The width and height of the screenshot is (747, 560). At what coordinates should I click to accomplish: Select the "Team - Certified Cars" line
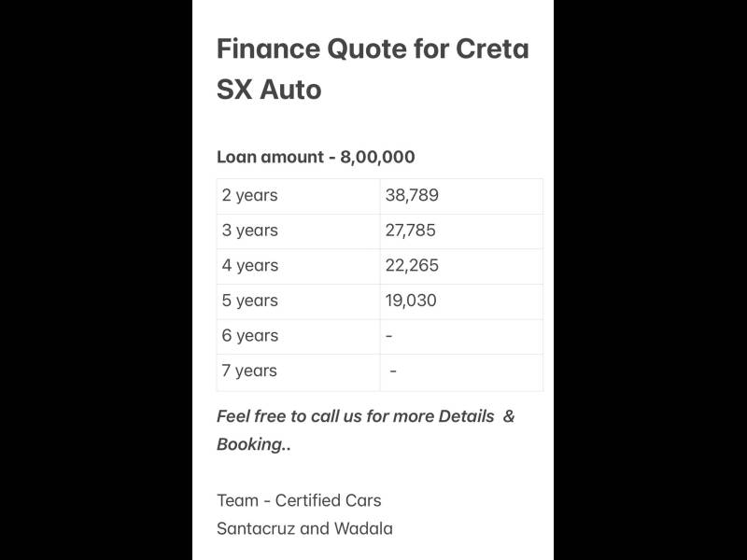(x=299, y=500)
